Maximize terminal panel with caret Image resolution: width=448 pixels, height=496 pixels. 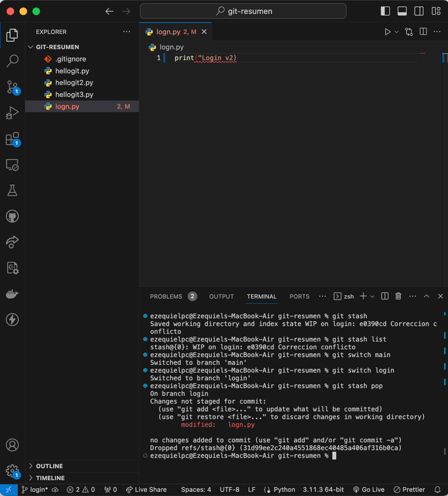[426, 296]
